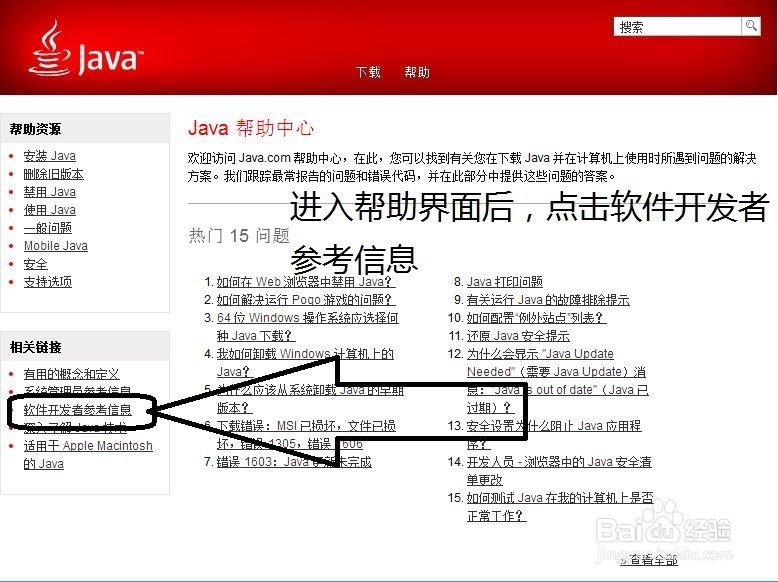Open the 使用 Java sidebar link
Image resolution: width=778 pixels, height=582 pixels.
point(50,210)
